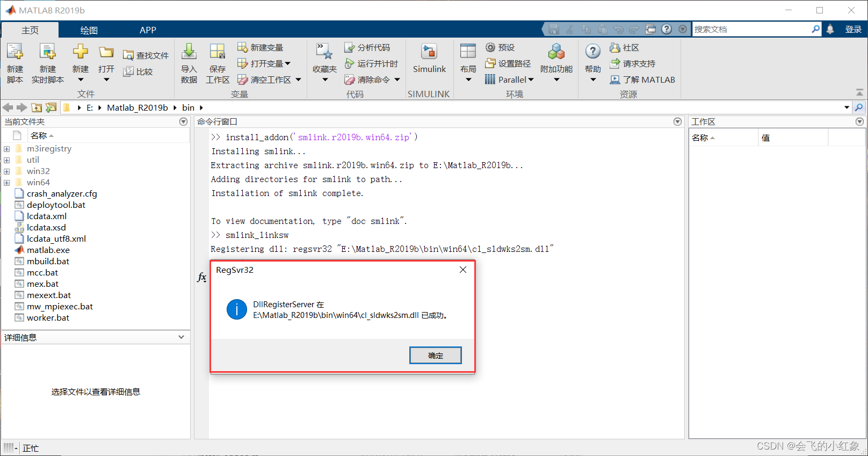
Task: Sort Current Folder by Name (名称) column
Action: [x=42, y=135]
